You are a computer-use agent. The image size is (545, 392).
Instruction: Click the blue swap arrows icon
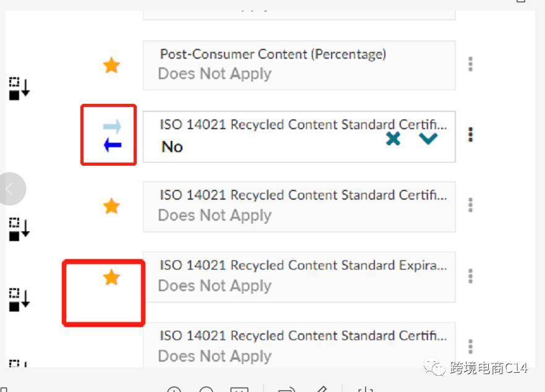tap(112, 137)
